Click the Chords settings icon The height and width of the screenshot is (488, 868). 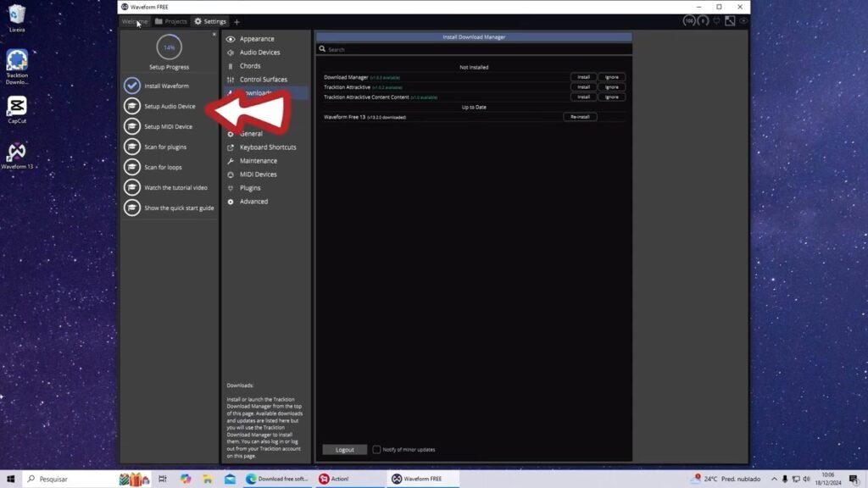[231, 66]
